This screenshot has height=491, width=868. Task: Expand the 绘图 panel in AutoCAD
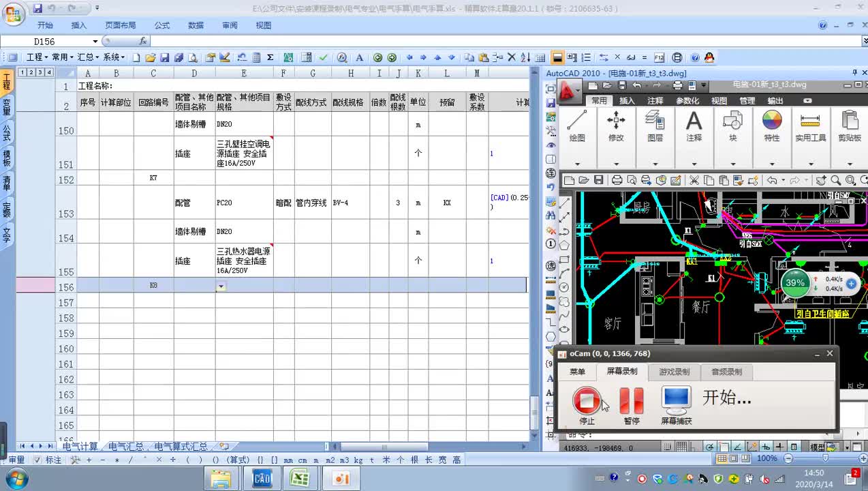[577, 164]
